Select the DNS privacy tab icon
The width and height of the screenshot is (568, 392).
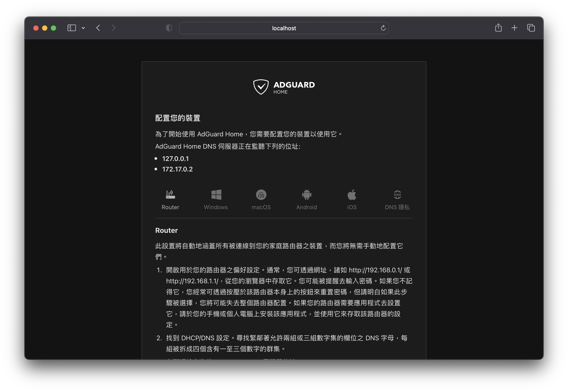click(397, 195)
